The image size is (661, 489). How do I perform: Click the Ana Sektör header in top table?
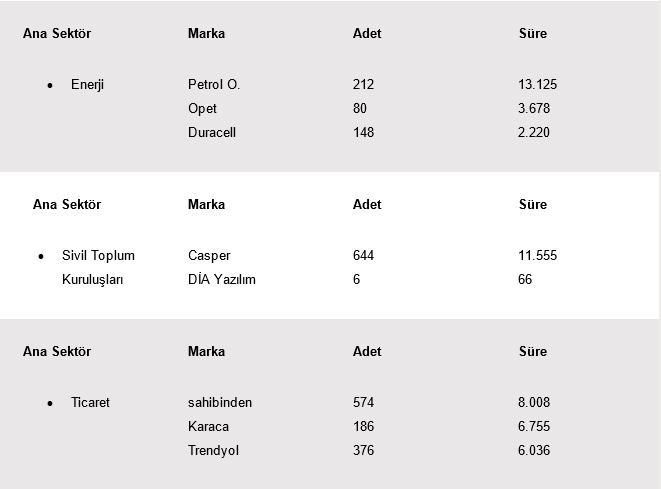click(57, 34)
